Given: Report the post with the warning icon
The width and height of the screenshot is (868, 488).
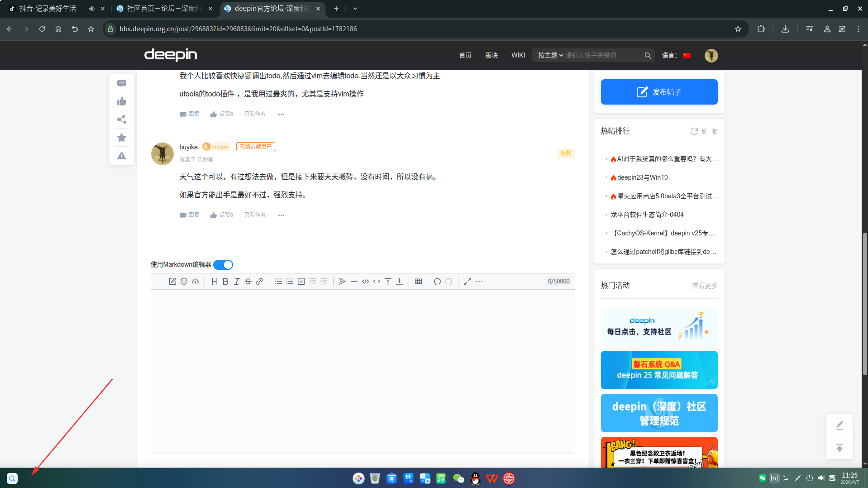Looking at the screenshot, I should click(x=122, y=156).
